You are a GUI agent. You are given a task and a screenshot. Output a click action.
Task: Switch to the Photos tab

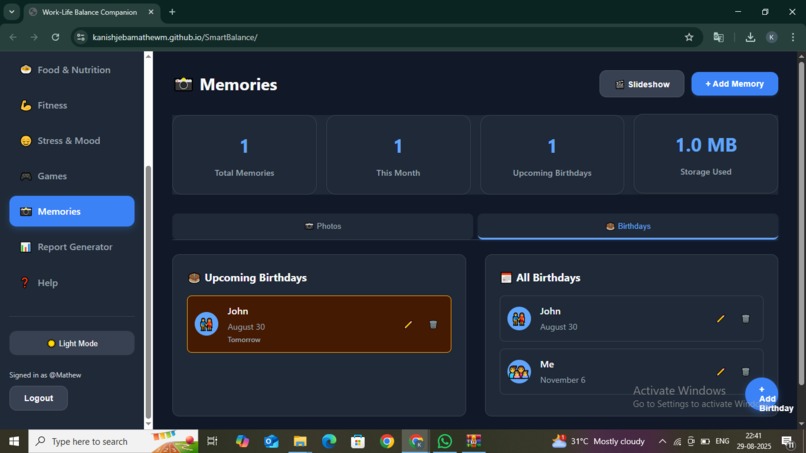pyautogui.click(x=323, y=226)
